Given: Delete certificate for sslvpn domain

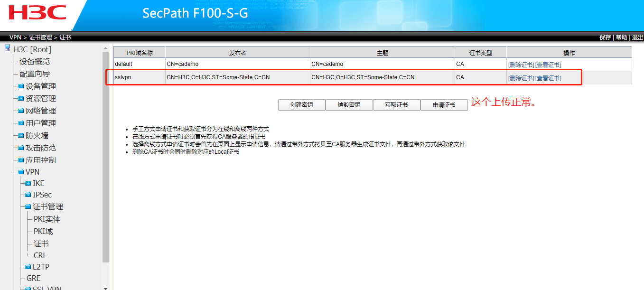Looking at the screenshot, I should point(521,78).
